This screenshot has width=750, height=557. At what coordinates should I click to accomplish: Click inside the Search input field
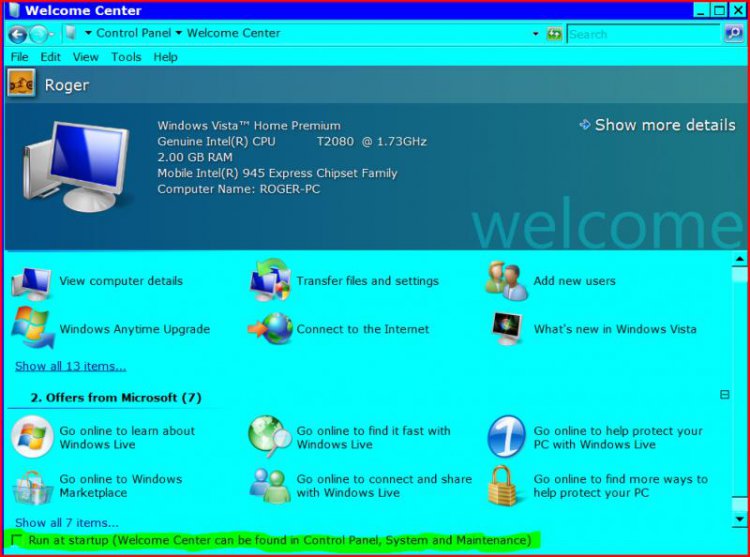pyautogui.click(x=643, y=34)
